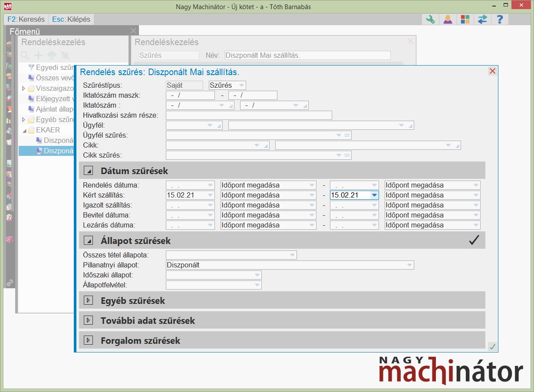
Task: Open the Kért szállítás end date dropdown arrow
Action: click(374, 195)
